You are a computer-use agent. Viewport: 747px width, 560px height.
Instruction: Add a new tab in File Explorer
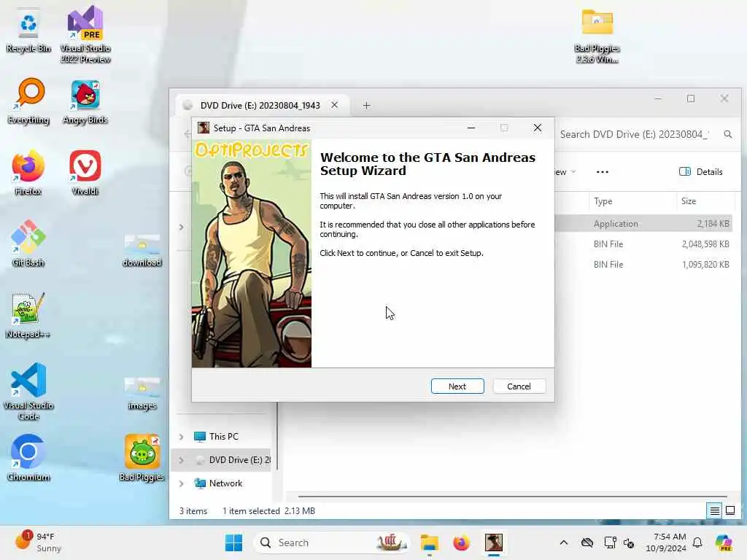coord(366,106)
